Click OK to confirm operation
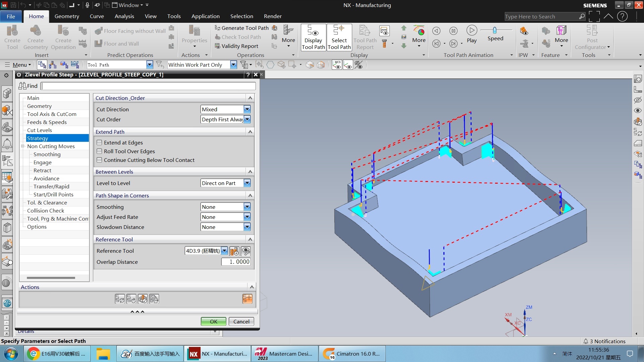Viewport: 644px width, 362px height. pos(213,321)
